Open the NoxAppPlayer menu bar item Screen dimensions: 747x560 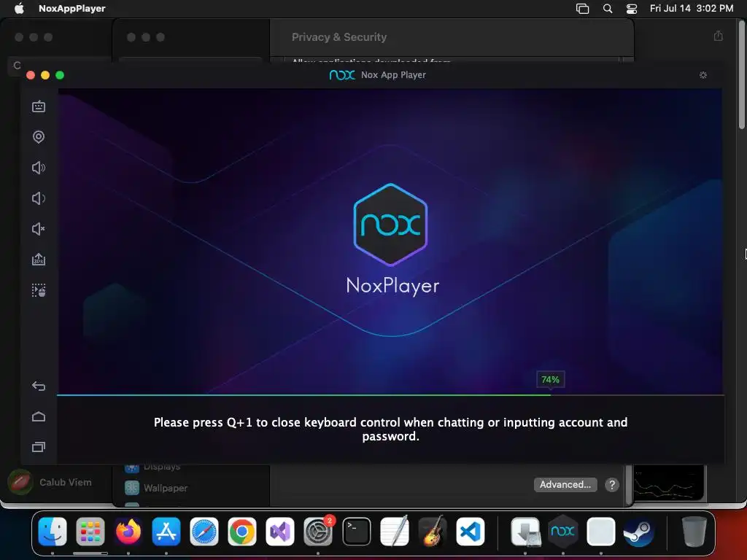click(x=72, y=8)
